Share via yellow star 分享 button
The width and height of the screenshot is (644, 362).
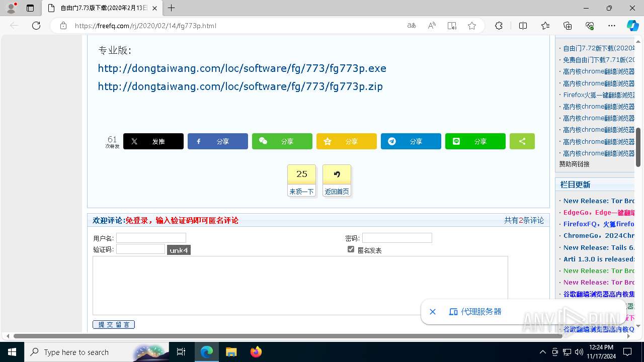pyautogui.click(x=347, y=141)
